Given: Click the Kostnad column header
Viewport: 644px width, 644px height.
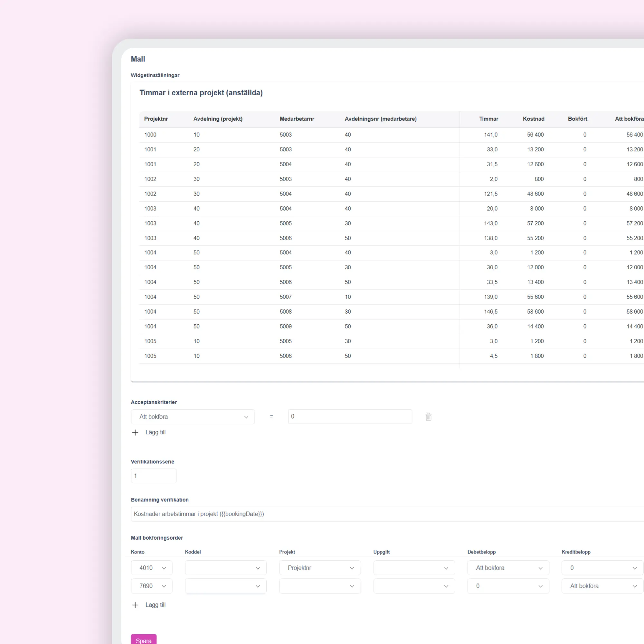Looking at the screenshot, I should tap(533, 119).
